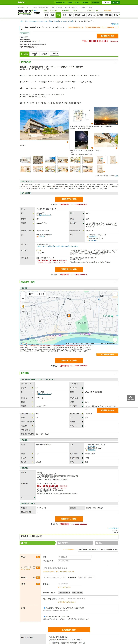Click 内容確認へ進む submit button
The height and width of the screenshot is (644, 138).
coord(69,630)
